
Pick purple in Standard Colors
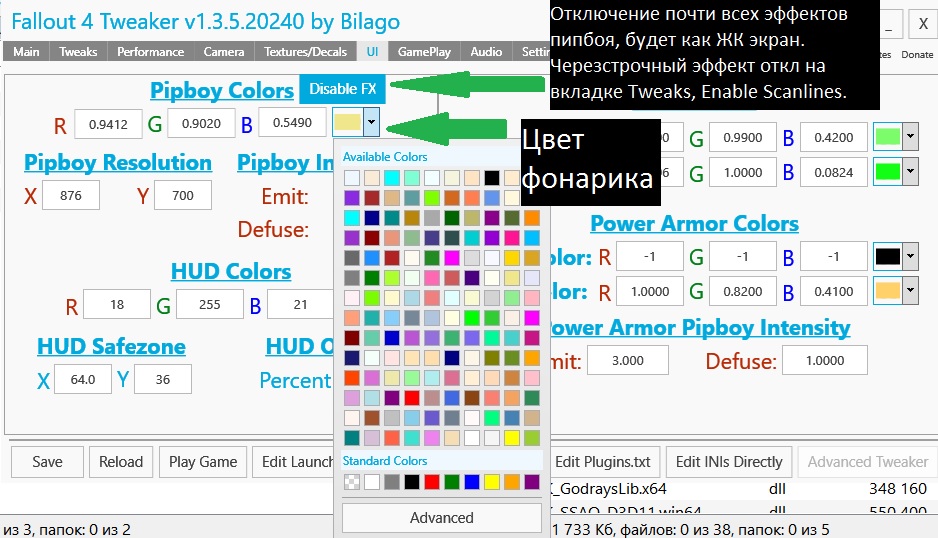pos(532,482)
